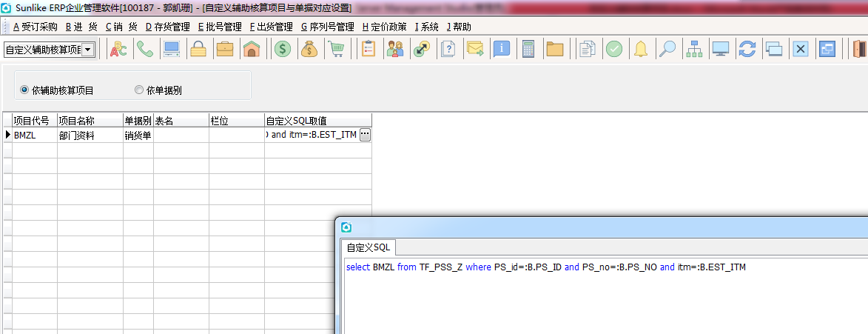
Task: Click the question mark document icon
Action: point(448,50)
